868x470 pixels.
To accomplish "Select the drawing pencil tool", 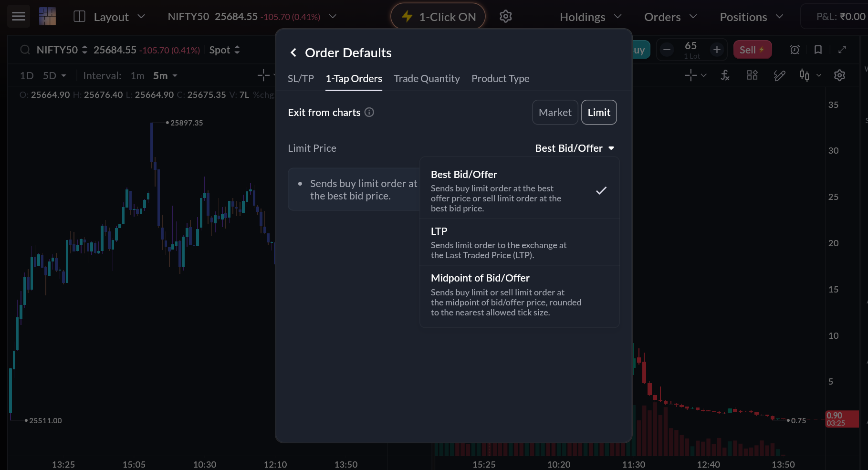I will 780,75.
